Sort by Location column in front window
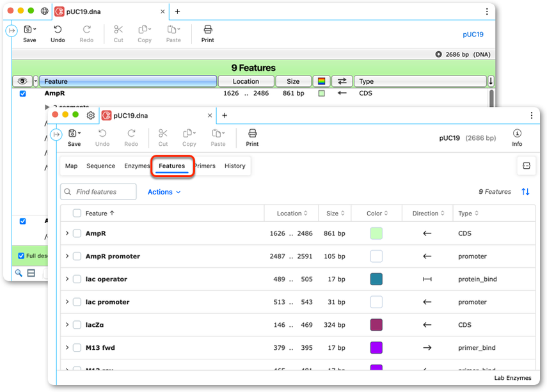The image size is (547, 392). (x=292, y=213)
